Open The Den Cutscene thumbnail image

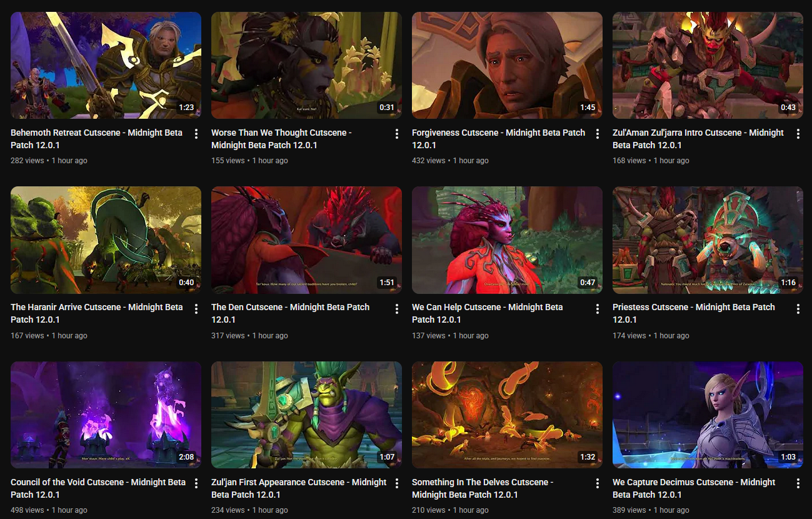306,240
